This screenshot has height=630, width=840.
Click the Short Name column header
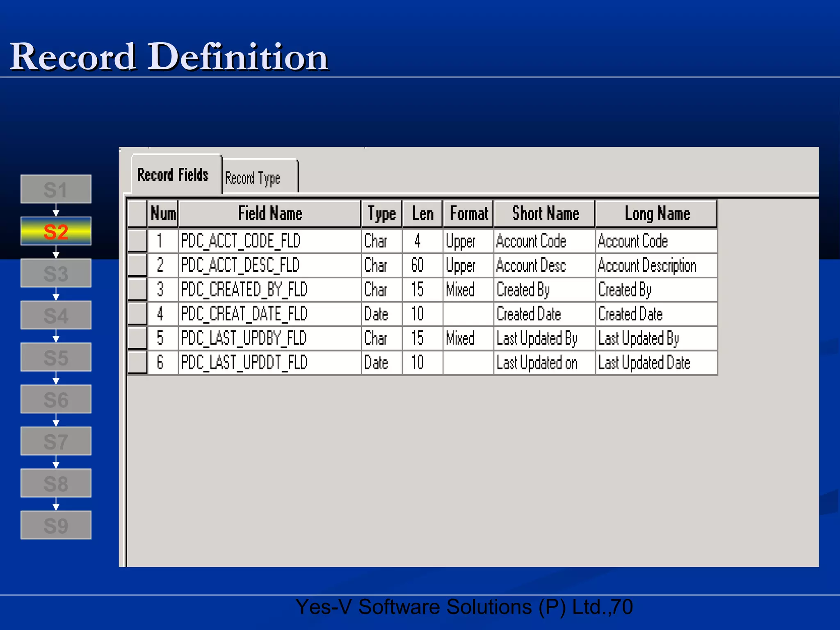click(545, 214)
